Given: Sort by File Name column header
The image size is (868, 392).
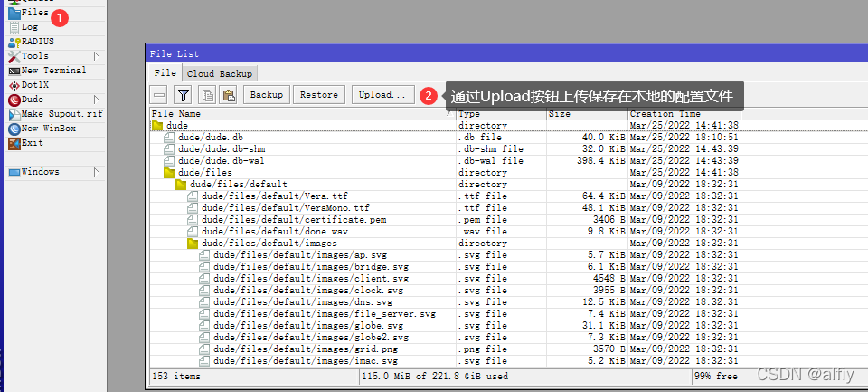Looking at the screenshot, I should click(x=303, y=114).
